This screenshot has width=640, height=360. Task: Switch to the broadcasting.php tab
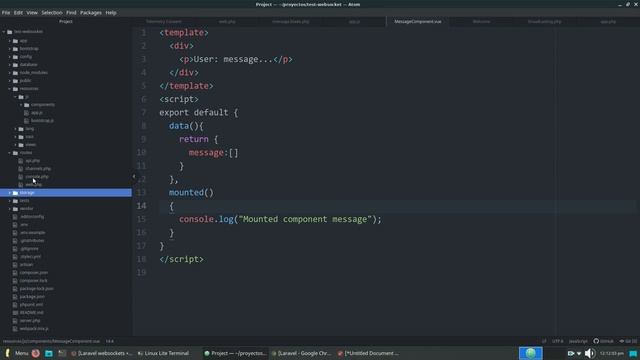544,21
